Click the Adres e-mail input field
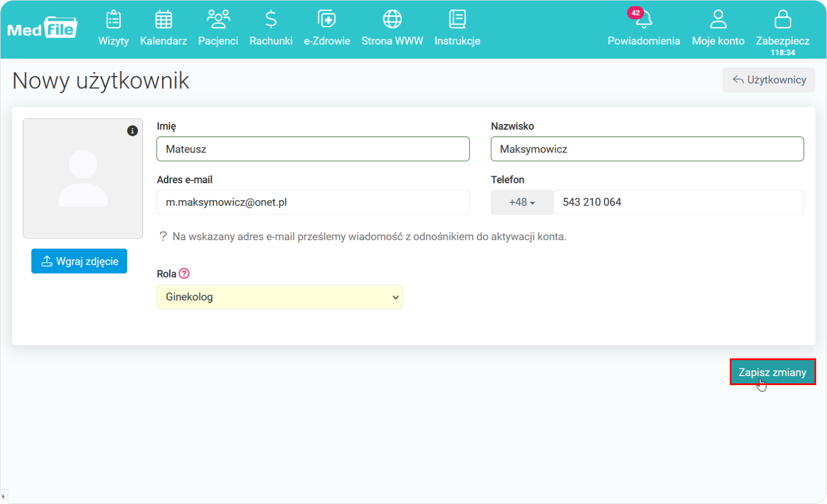Image resolution: width=827 pixels, height=504 pixels. [x=313, y=203]
